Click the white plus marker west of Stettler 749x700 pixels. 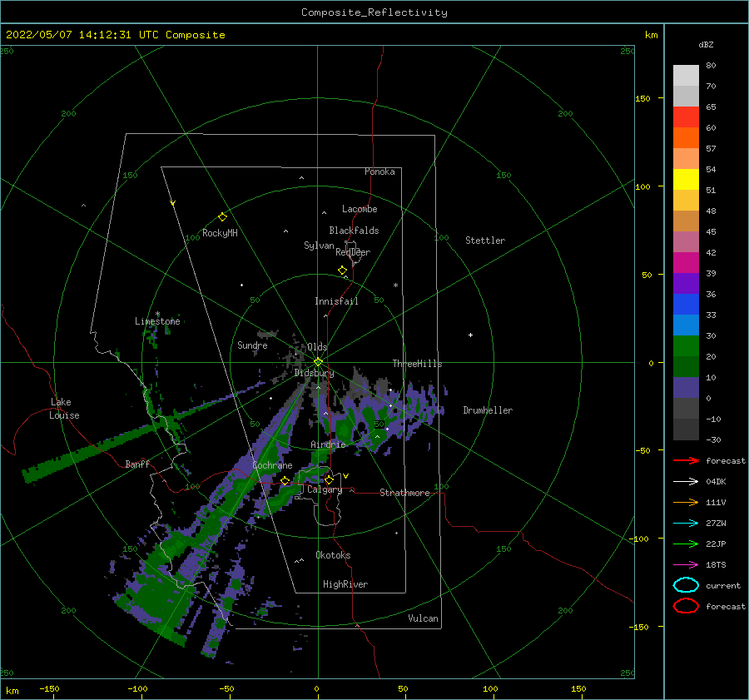coord(470,335)
